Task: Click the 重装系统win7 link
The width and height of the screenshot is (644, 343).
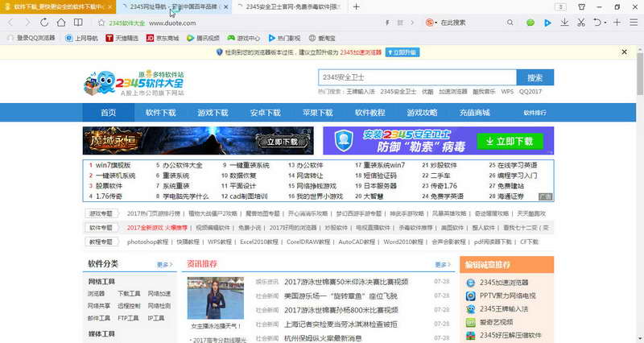Action: pos(384,165)
